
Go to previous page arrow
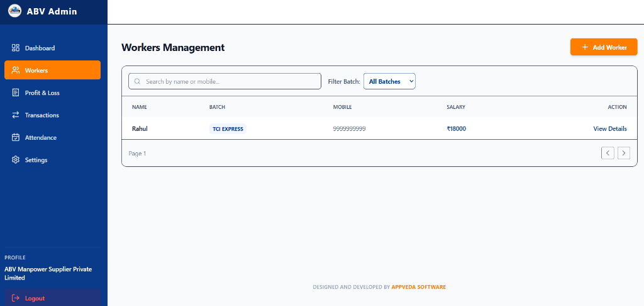(608, 153)
